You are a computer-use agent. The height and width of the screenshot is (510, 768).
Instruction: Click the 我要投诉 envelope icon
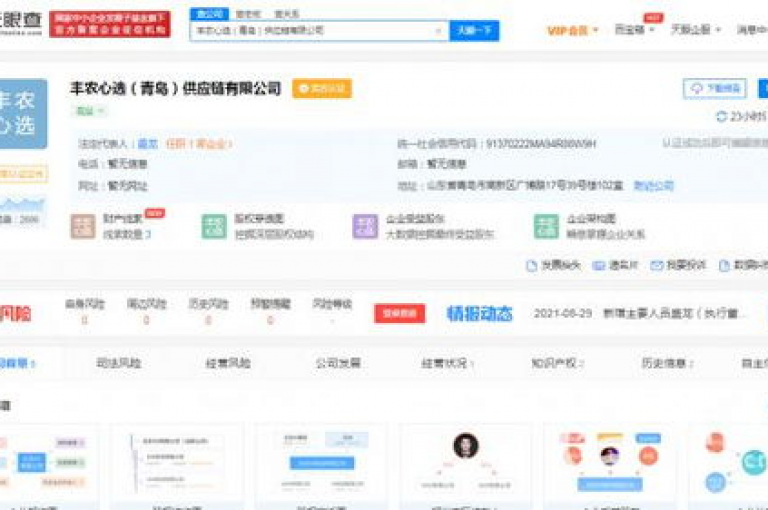coord(657,266)
